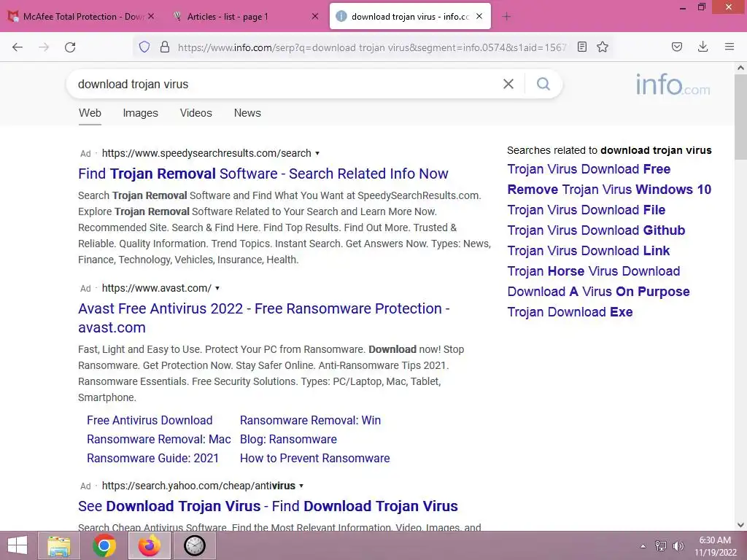Open See Download Trojan Virus ad link

[268, 506]
